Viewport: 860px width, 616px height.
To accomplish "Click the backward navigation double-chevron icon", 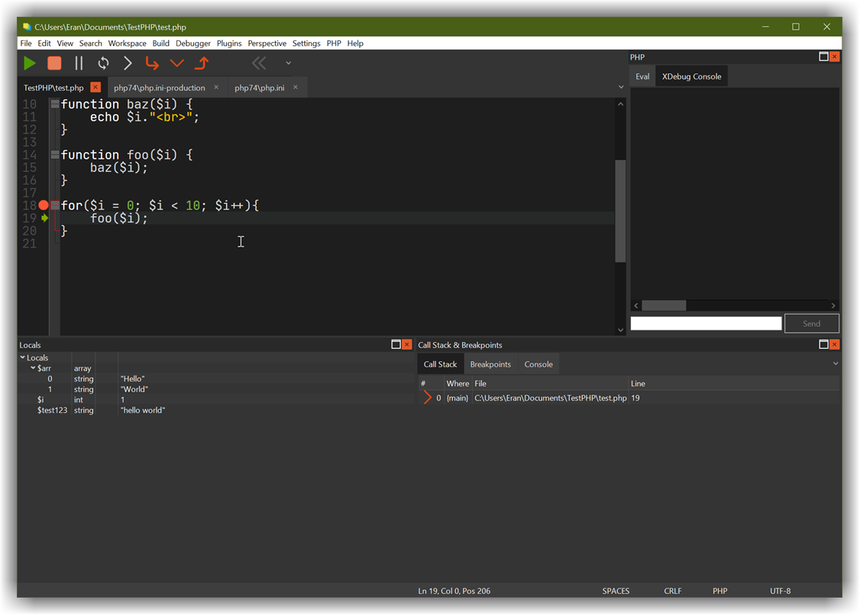I will click(x=259, y=63).
